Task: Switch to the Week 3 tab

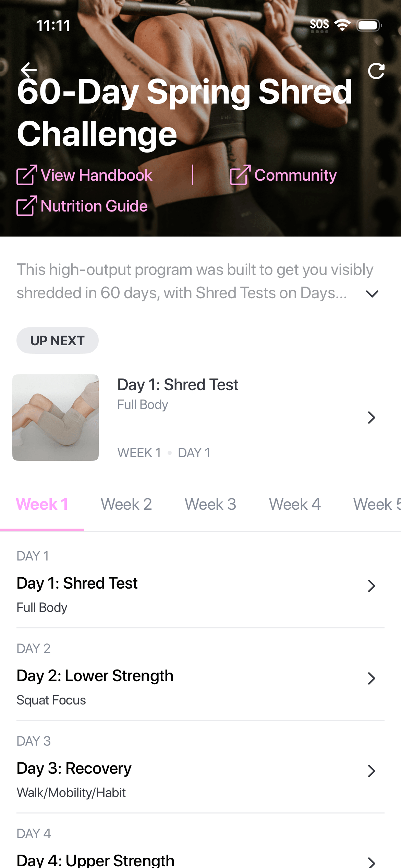Action: click(x=210, y=505)
